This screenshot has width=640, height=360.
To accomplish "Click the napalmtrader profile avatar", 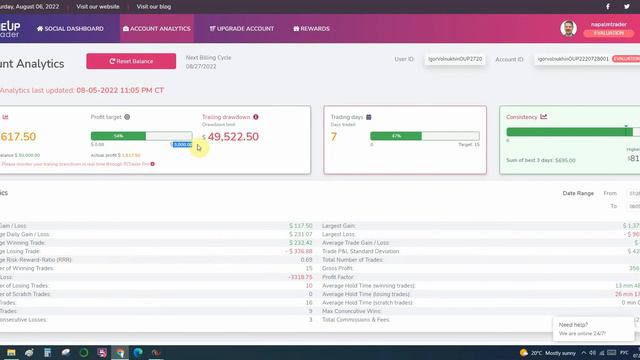I will pos(569,28).
